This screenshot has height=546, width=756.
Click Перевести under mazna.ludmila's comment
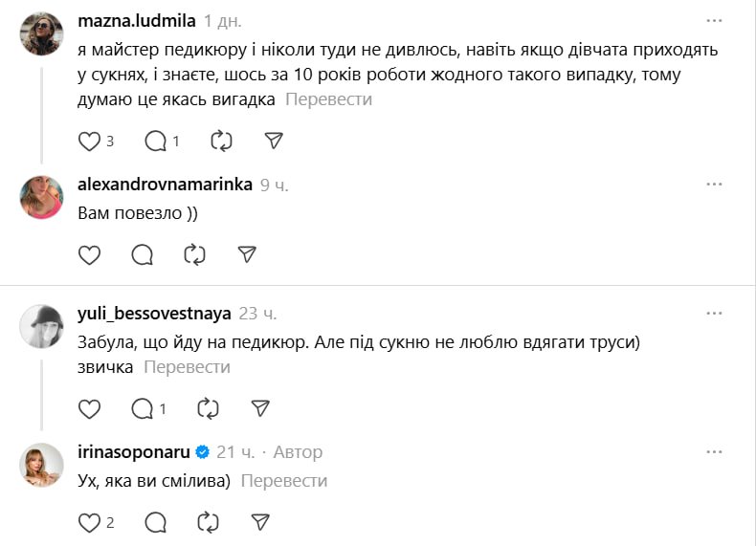pos(328,99)
